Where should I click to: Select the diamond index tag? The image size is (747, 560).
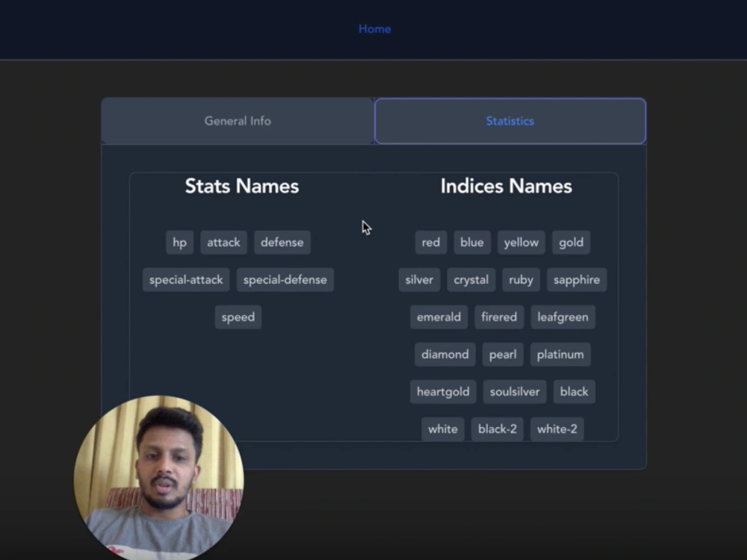pyautogui.click(x=445, y=354)
